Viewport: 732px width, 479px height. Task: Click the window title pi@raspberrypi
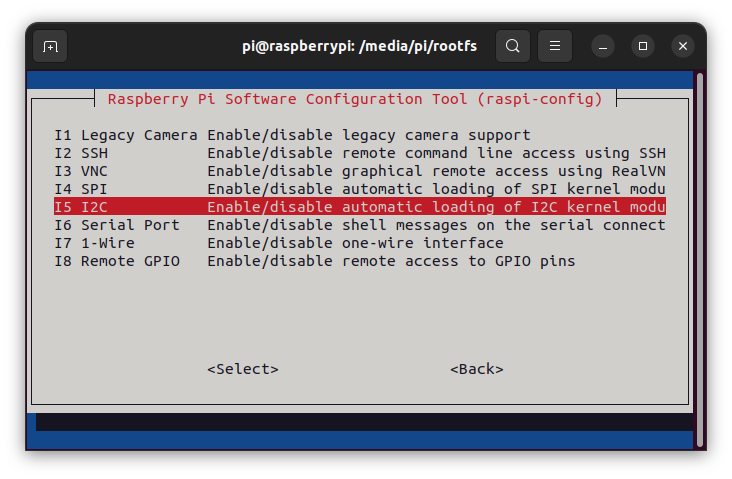(x=359, y=46)
